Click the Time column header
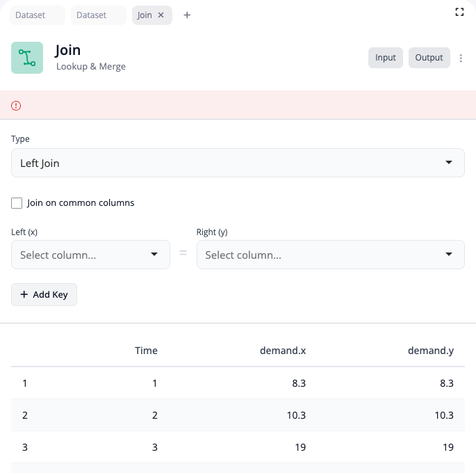 click(x=146, y=351)
